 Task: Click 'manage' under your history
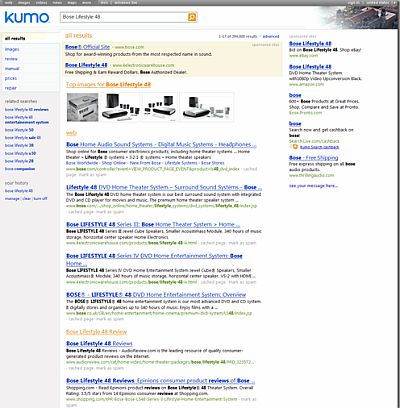click(12, 199)
